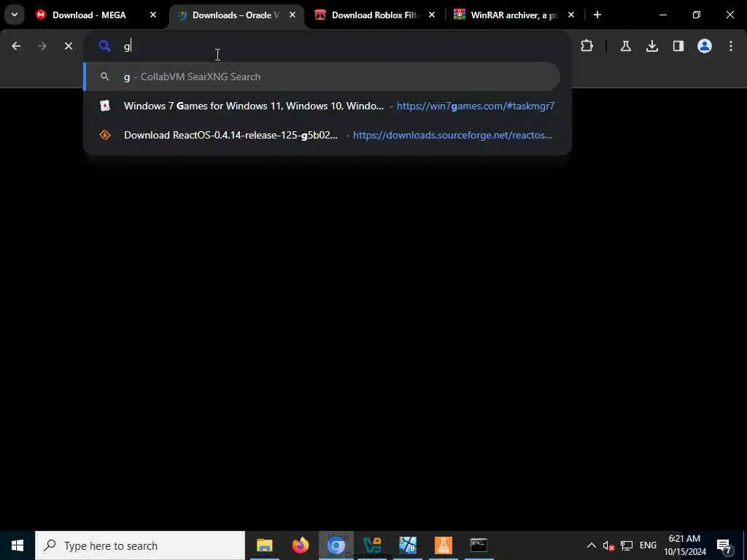
Task: Go back to previous page
Action: pyautogui.click(x=16, y=46)
